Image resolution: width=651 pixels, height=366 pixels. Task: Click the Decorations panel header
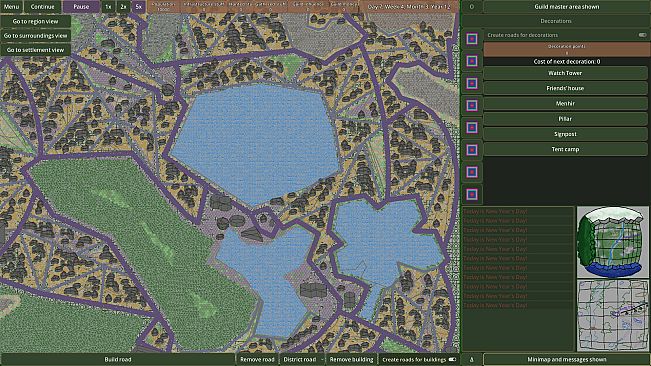(556, 21)
